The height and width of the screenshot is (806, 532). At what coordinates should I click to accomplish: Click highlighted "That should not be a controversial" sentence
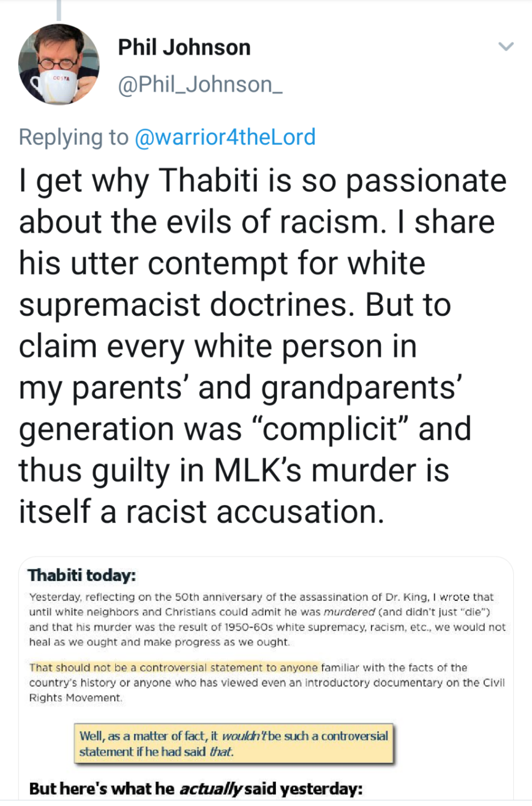pyautogui.click(x=173, y=667)
